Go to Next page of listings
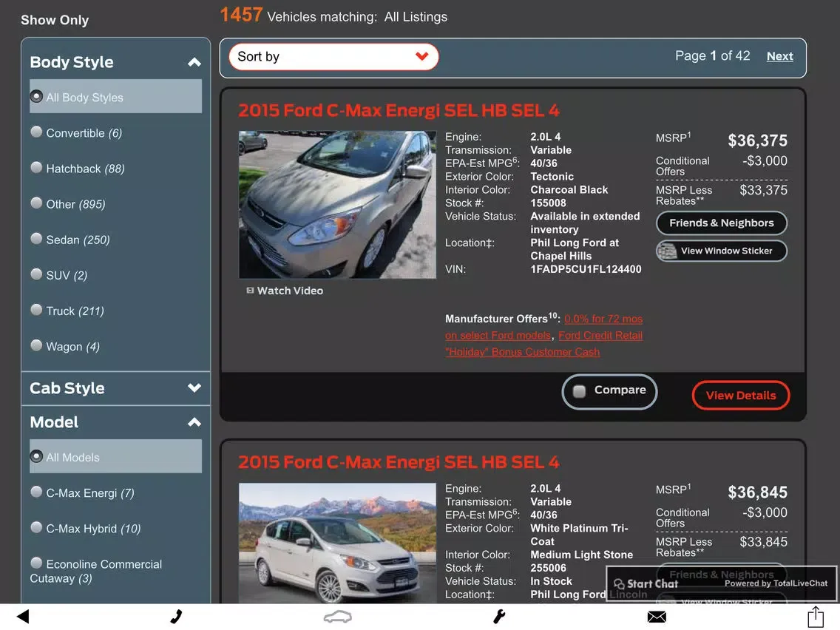This screenshot has height=630, width=840. pyautogui.click(x=779, y=56)
